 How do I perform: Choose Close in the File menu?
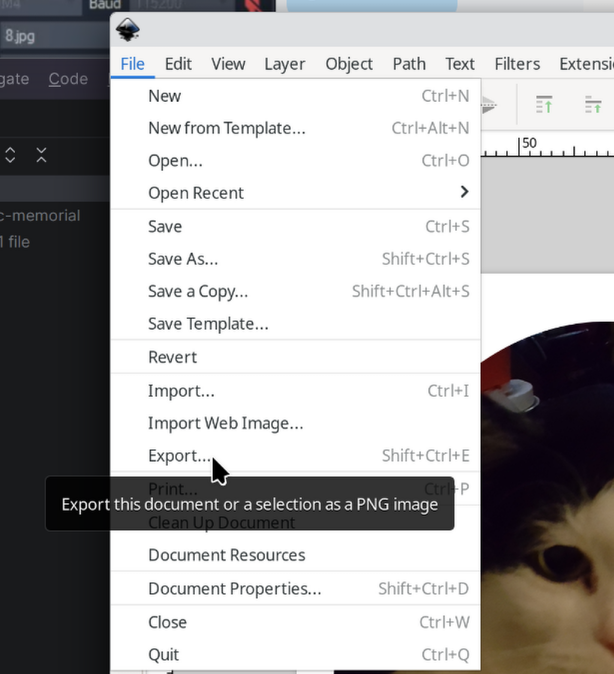click(295, 622)
